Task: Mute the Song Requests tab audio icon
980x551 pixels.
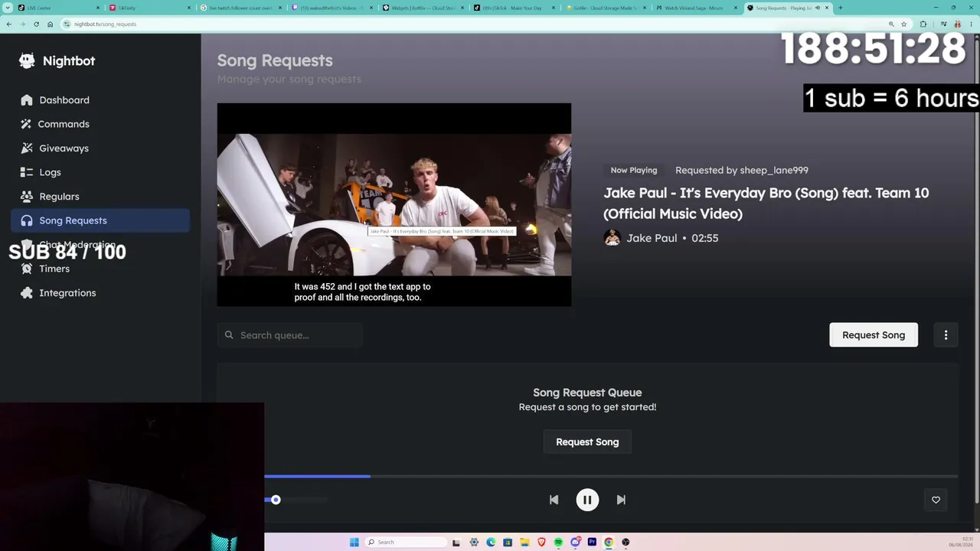Action: pyautogui.click(x=818, y=8)
